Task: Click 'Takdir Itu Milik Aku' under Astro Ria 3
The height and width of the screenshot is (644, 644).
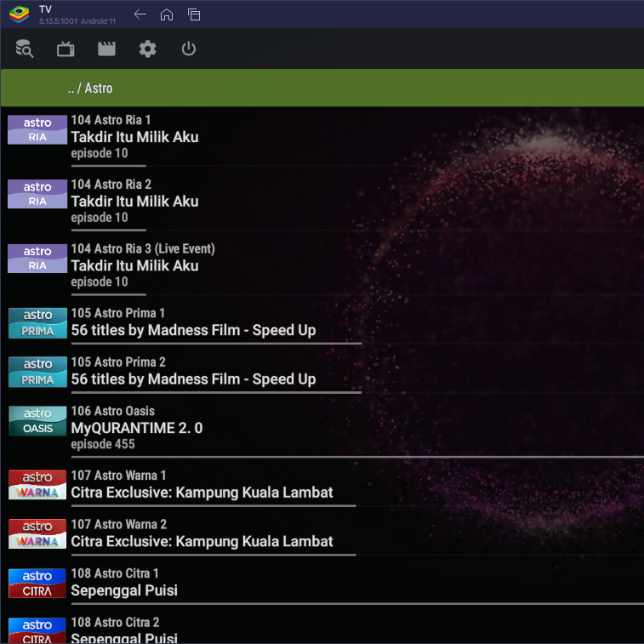Action: pyautogui.click(x=134, y=265)
